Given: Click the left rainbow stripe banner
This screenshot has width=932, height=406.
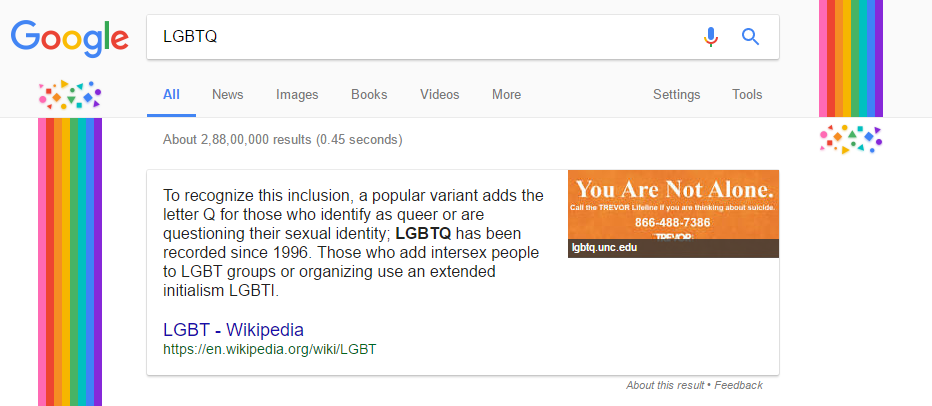Looking at the screenshot, I should tap(70, 262).
